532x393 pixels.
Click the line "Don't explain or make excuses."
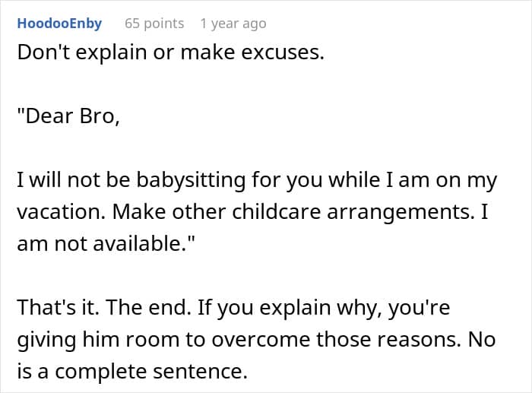tap(171, 52)
